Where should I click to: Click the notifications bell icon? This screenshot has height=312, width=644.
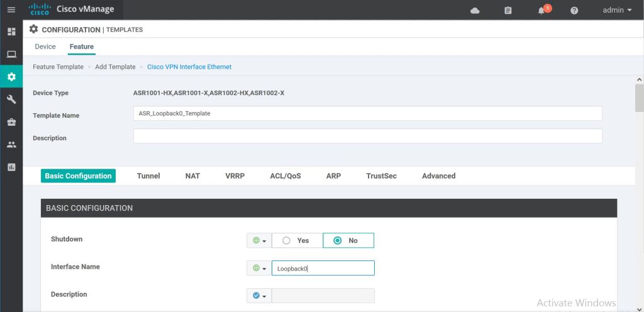coord(541,11)
